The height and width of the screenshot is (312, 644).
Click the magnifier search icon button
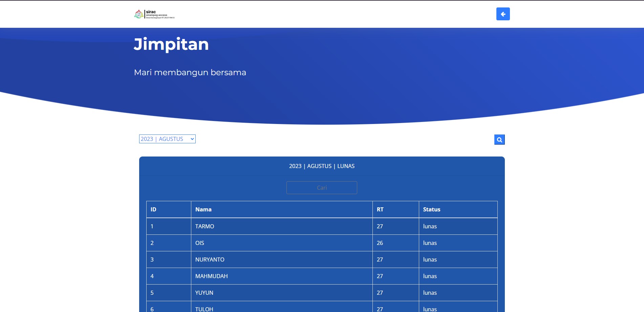[x=499, y=140]
